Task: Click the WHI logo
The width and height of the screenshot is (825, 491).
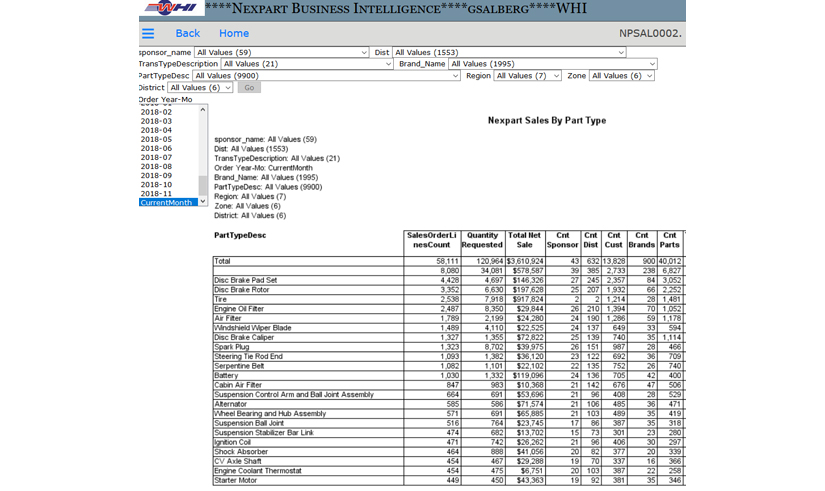Action: [x=172, y=7]
